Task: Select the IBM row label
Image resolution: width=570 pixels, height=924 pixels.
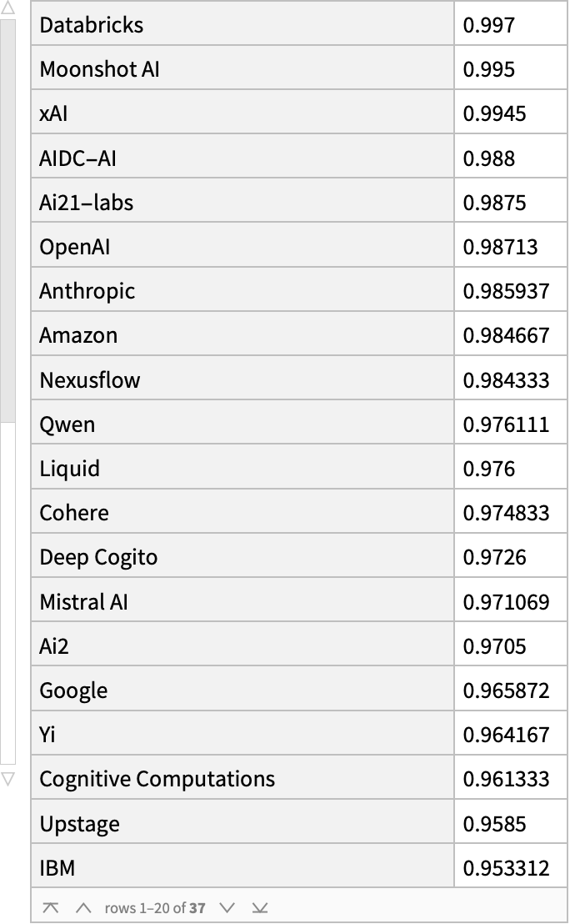Action: coord(57,868)
